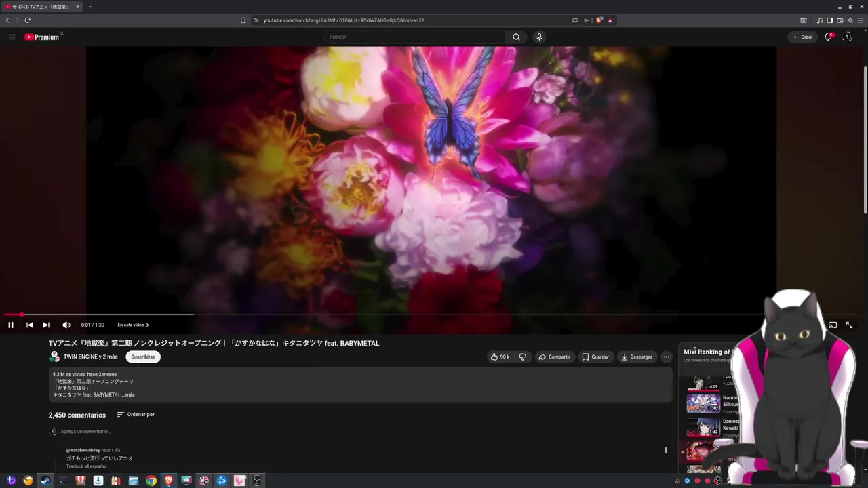
Task: Open browser main hamburger menu
Action: click(859, 20)
